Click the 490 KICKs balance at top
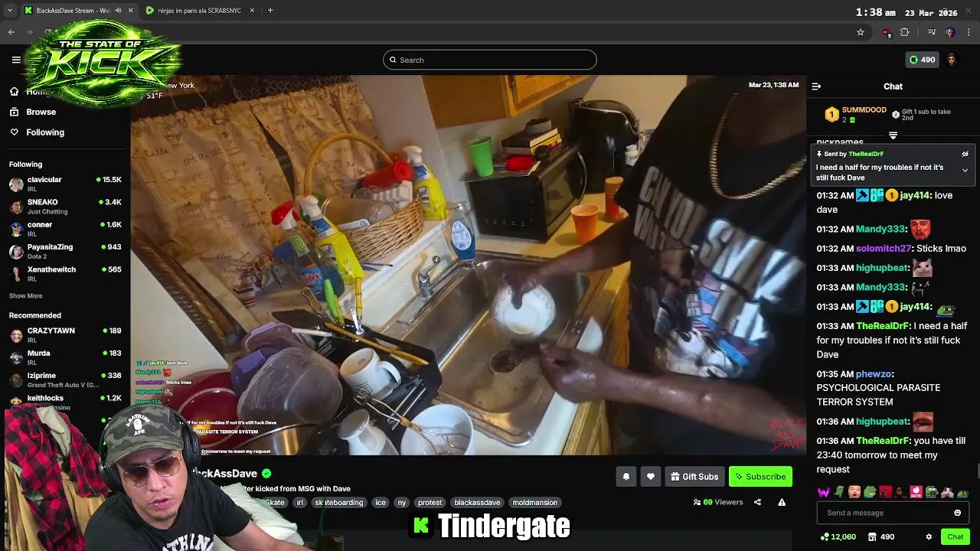 (922, 60)
